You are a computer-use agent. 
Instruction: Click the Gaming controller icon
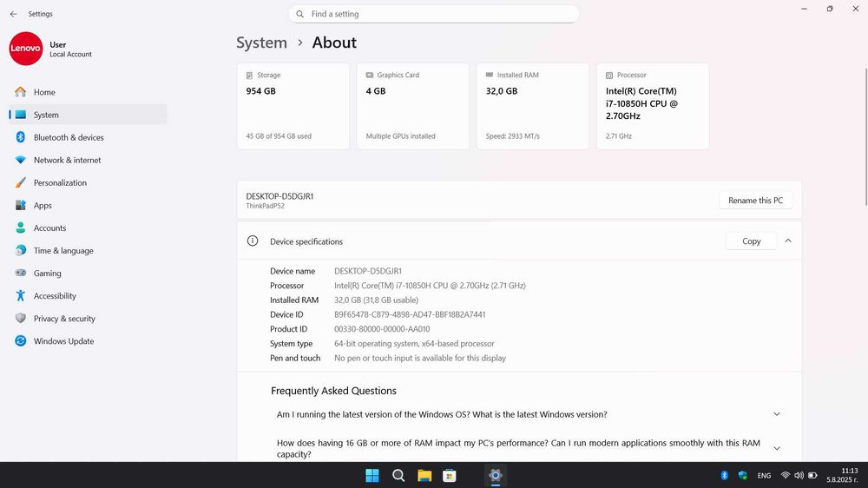click(21, 273)
